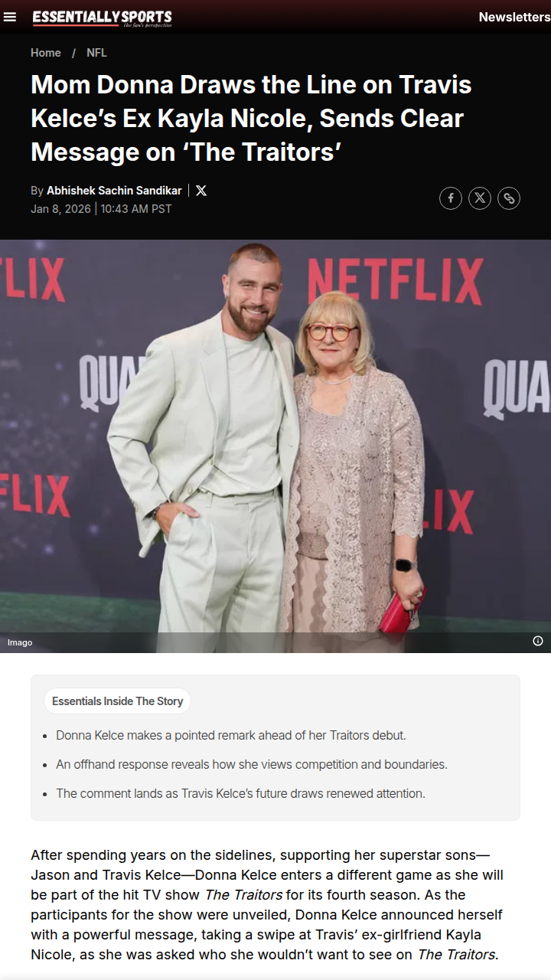Image resolution: width=551 pixels, height=980 pixels.
Task: Click the Essentials Inside The Story label
Action: click(x=118, y=701)
